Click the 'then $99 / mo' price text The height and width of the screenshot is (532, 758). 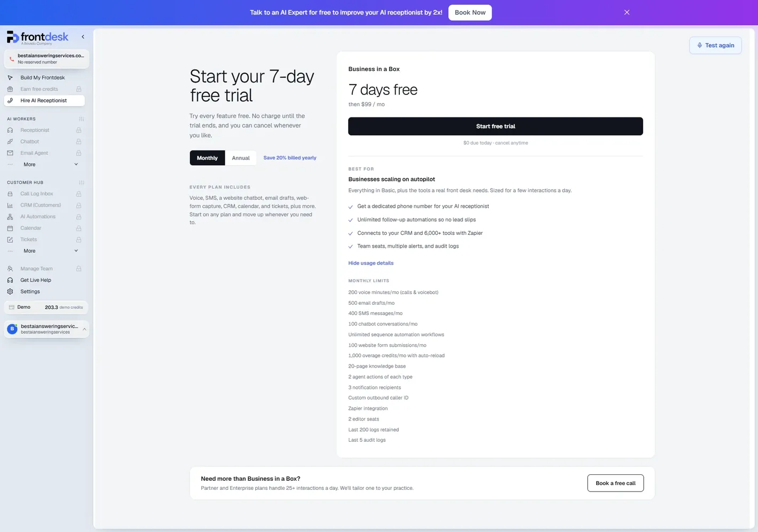click(x=367, y=105)
